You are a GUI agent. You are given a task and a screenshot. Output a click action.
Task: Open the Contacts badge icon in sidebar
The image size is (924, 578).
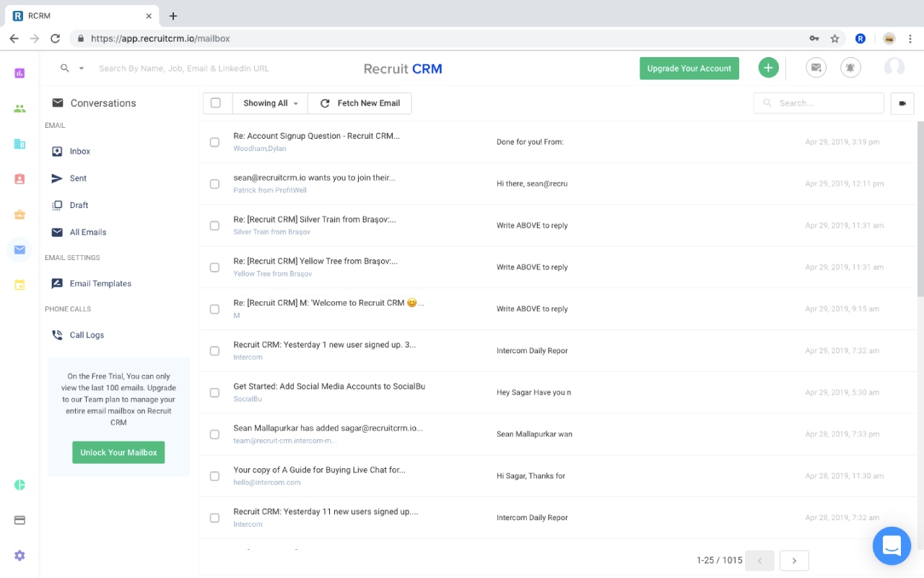tap(19, 179)
